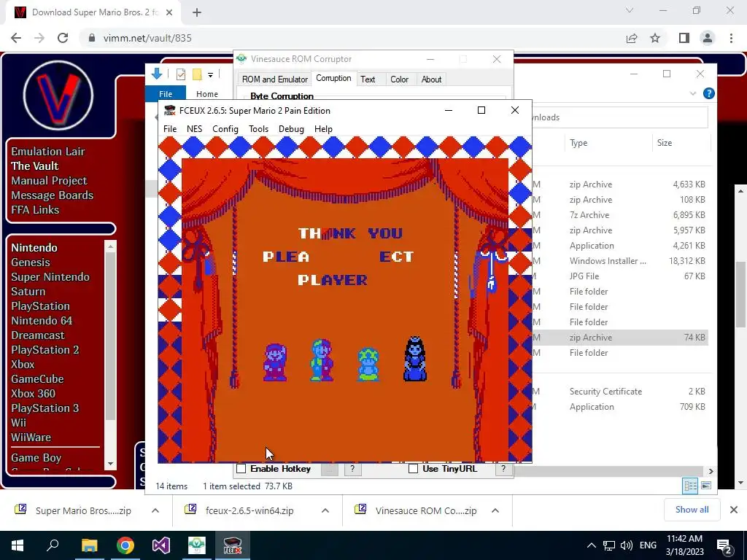Screen dimensions: 747x560
Task: Reload the vimm.net page
Action: click(x=63, y=38)
